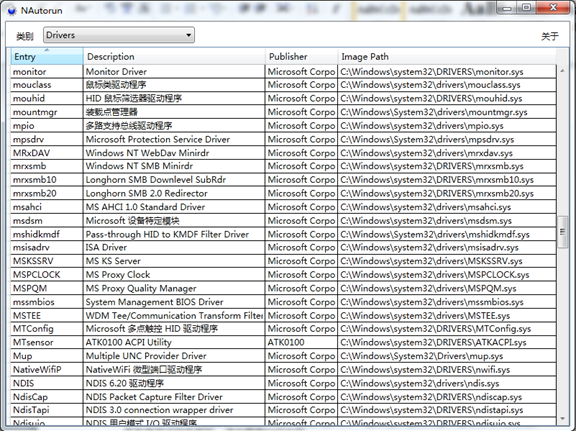Click the NAutorun app icon in title bar
Viewport: 576px width, 431px height.
(x=12, y=11)
